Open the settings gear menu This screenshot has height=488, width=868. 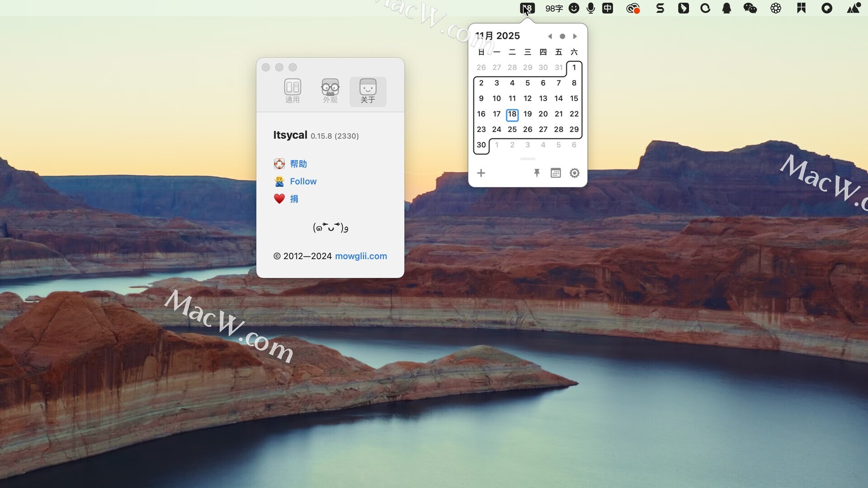[574, 173]
